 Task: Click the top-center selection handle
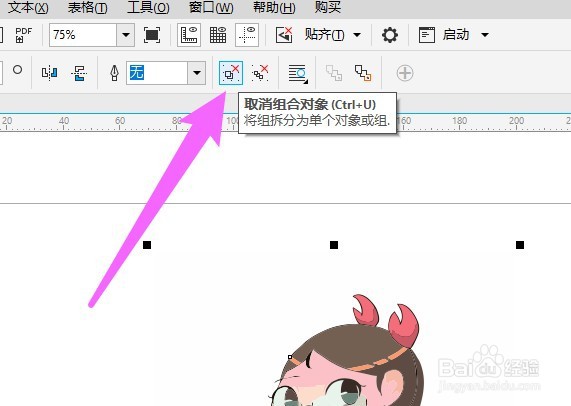pyautogui.click(x=334, y=245)
